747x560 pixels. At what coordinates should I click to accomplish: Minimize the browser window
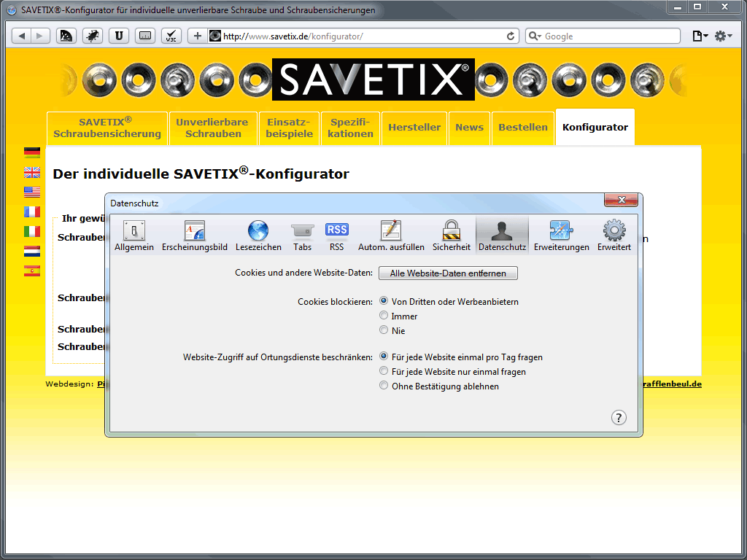tap(677, 7)
